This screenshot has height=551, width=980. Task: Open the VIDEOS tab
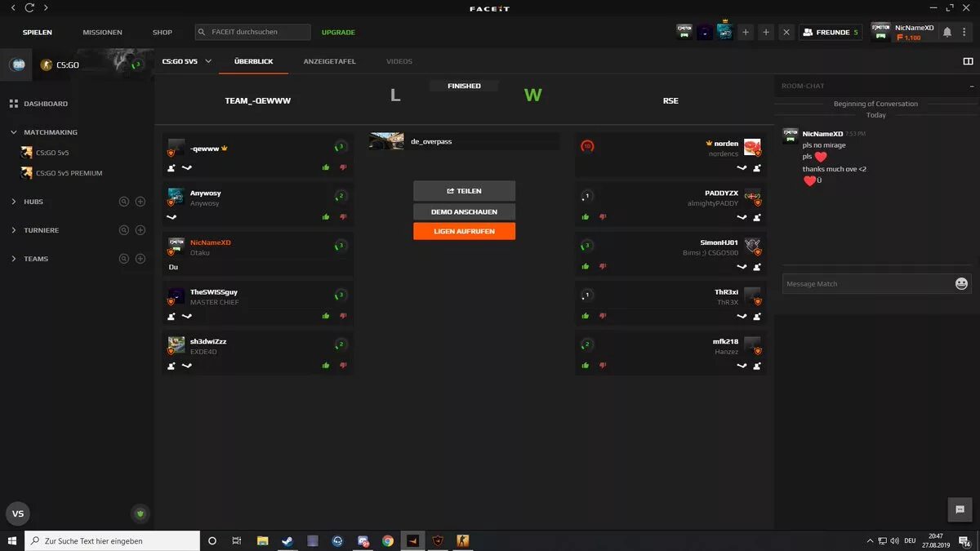pos(399,61)
